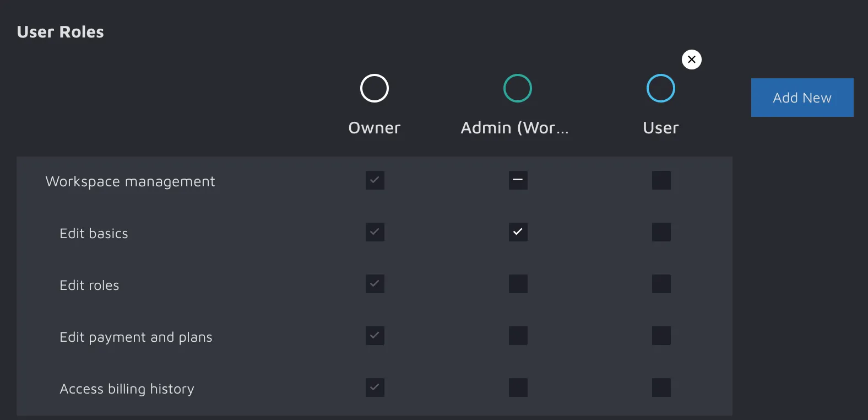Check Workspace management for User role
The image size is (868, 420).
[x=661, y=180]
